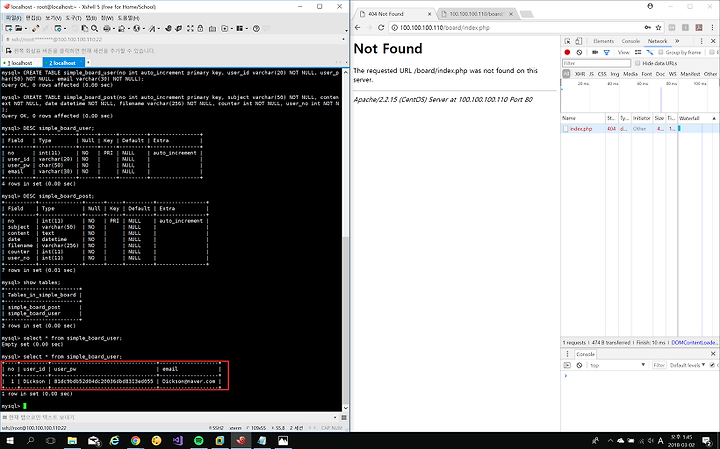
Task: Click the Windows Start button
Action: tap(10, 441)
